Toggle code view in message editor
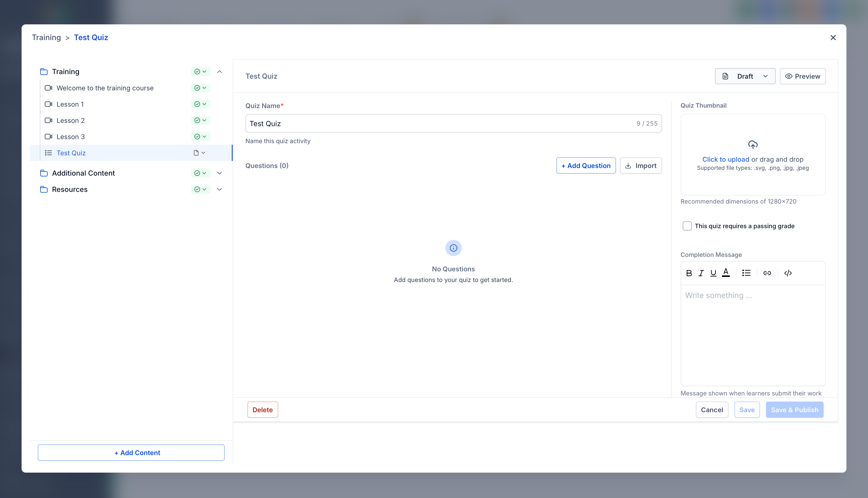Image resolution: width=868 pixels, height=498 pixels. click(788, 273)
